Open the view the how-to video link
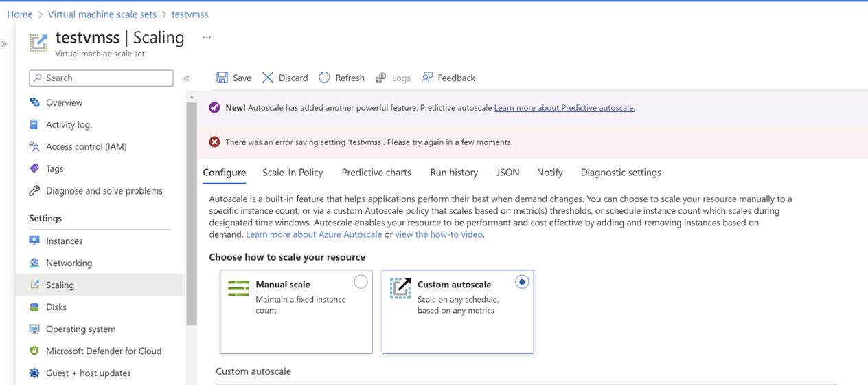868x385 pixels. click(439, 234)
